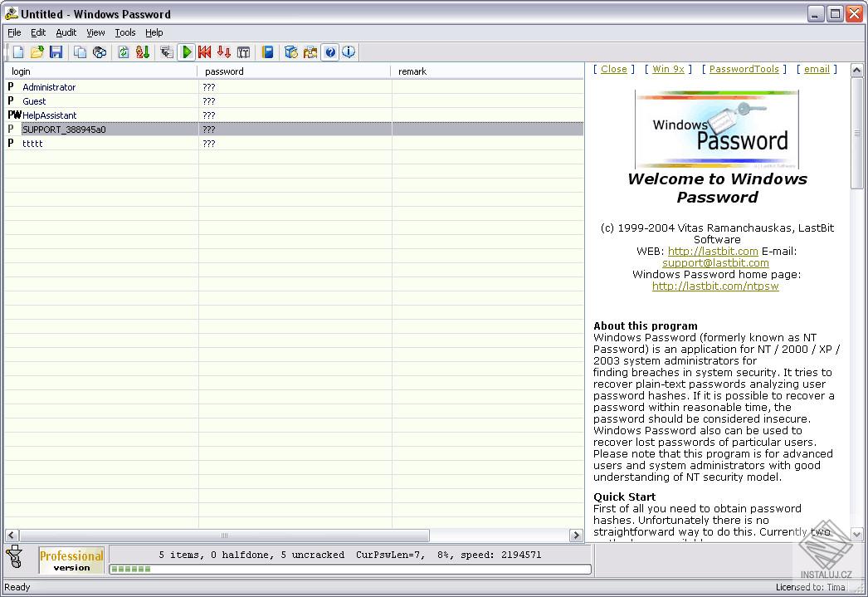Viewport: 868px width, 597px height.
Task: Click the help panel's scroll down arrow
Action: (856, 535)
